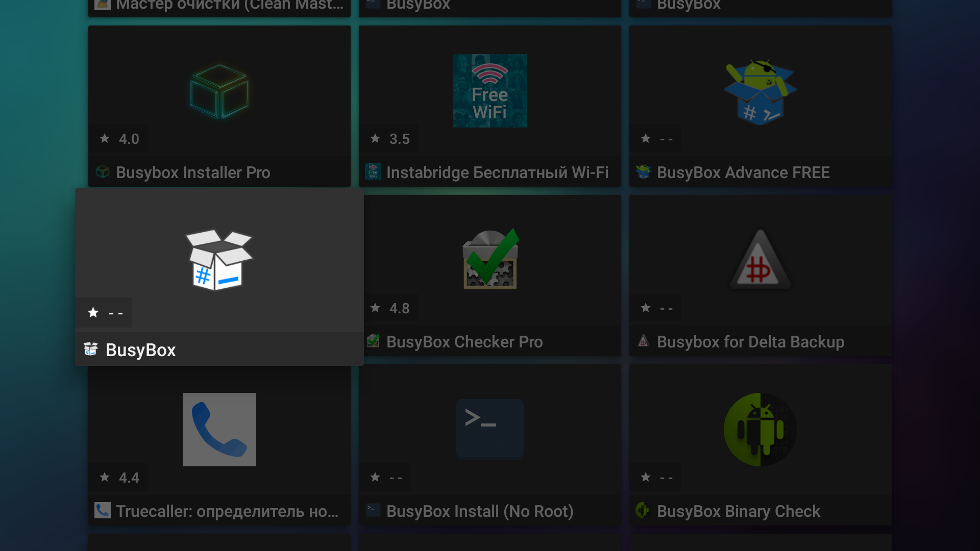Select the Busybox for Delta Backup triangle icon
This screenshot has height=551, width=980.
point(761,259)
